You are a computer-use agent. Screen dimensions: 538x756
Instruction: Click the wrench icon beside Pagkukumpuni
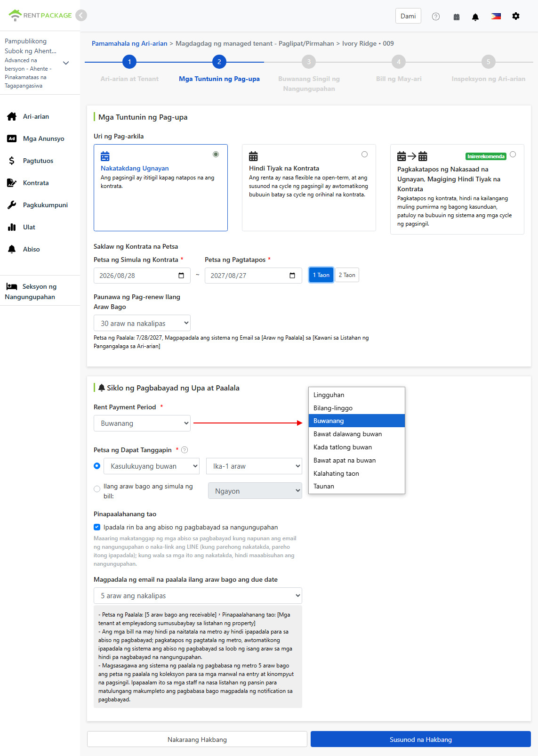(x=12, y=205)
